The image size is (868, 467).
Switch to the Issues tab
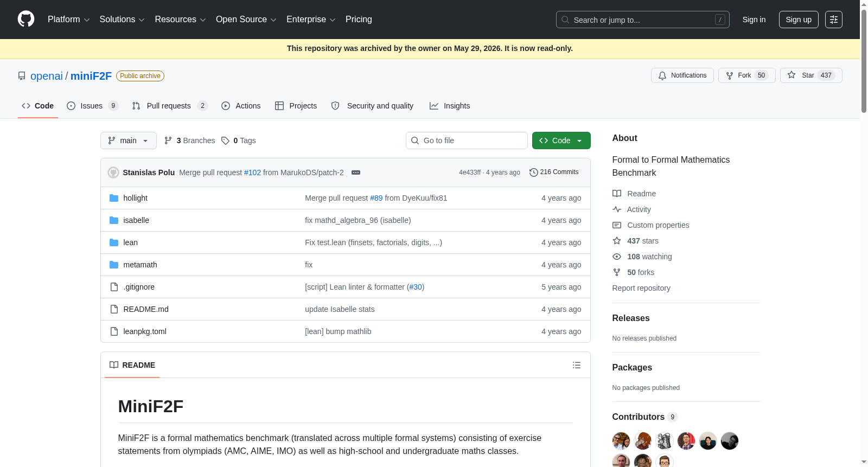(92, 106)
